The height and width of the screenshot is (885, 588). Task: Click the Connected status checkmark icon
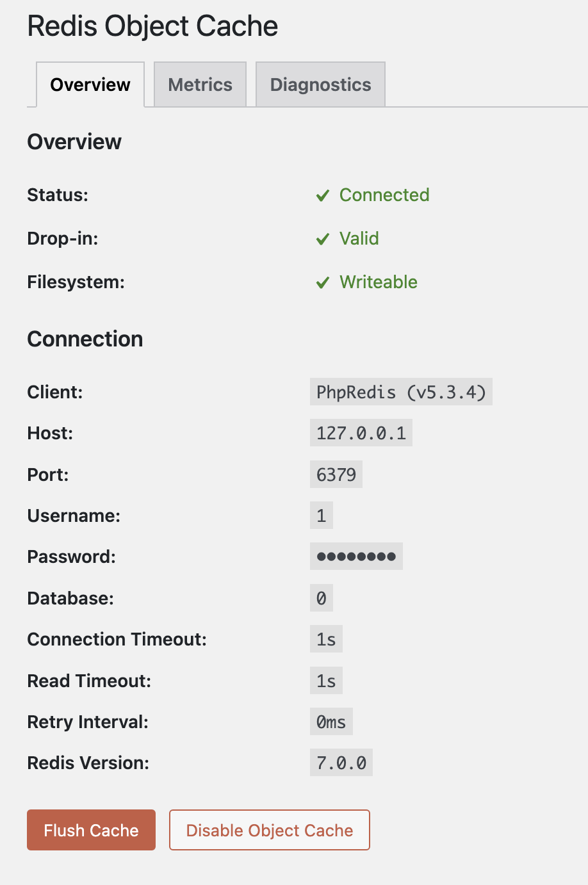(323, 195)
